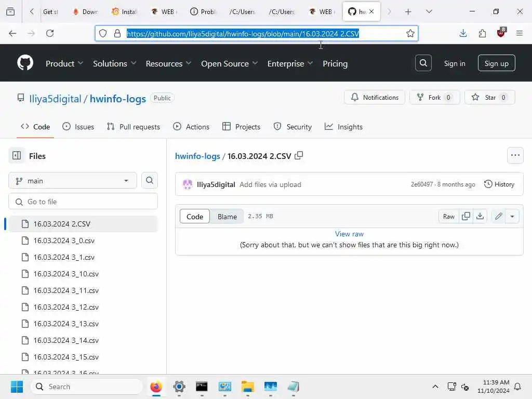Open the Pricing page link
Screen dimensions: 532x399
coord(335,63)
